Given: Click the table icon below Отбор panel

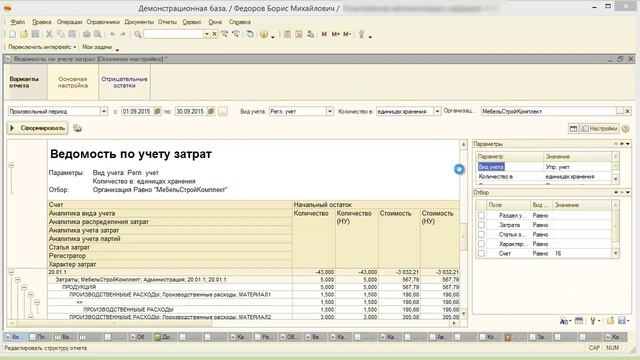Looking at the screenshot, I should pos(579,321).
